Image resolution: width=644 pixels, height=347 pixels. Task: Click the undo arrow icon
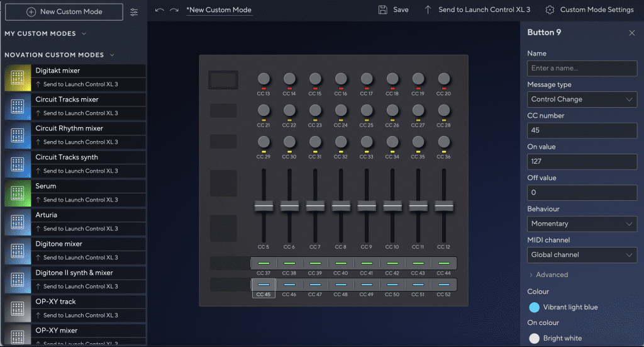[x=159, y=10]
